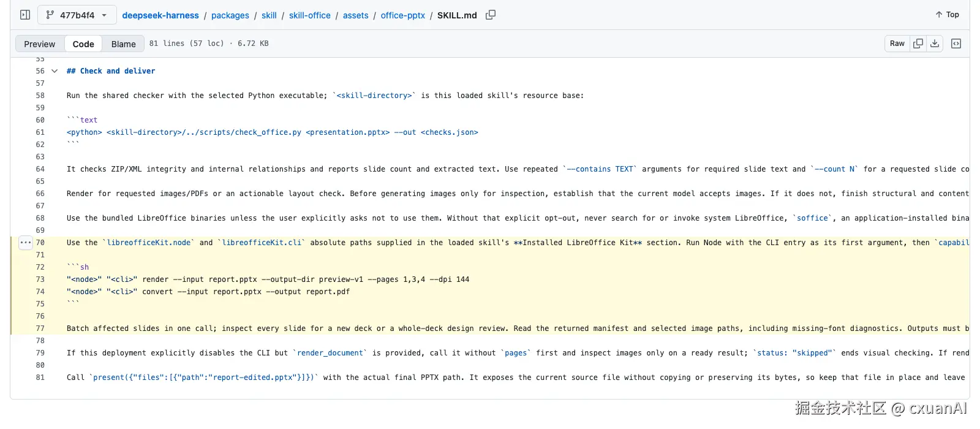Copy raw file contents icon

coord(918,44)
